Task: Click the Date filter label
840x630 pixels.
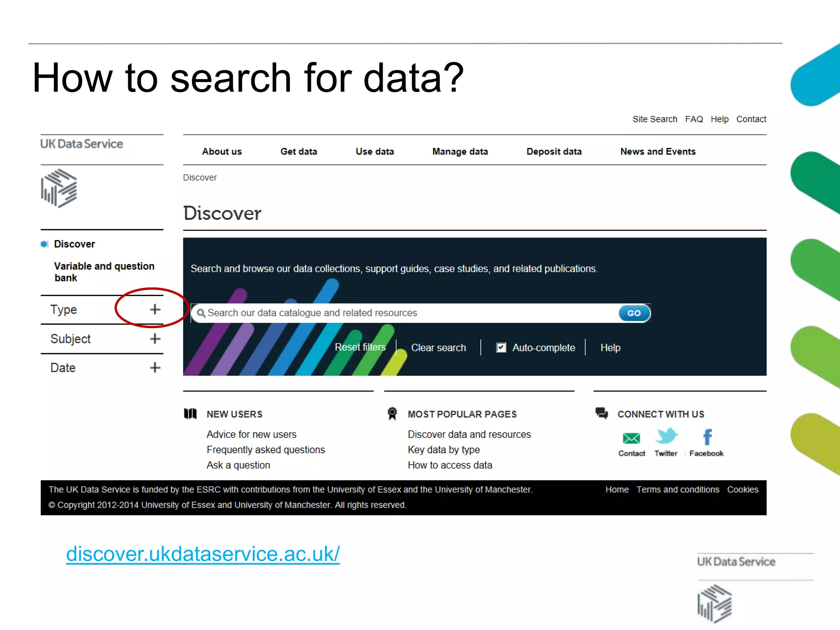Action: pos(63,368)
